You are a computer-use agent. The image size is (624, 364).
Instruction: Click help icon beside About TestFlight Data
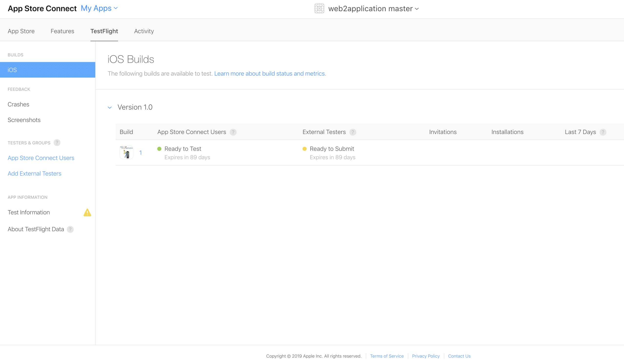[70, 229]
